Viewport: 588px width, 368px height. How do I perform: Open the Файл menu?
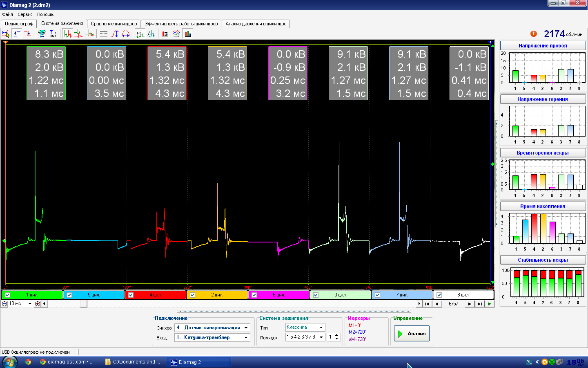(7, 14)
